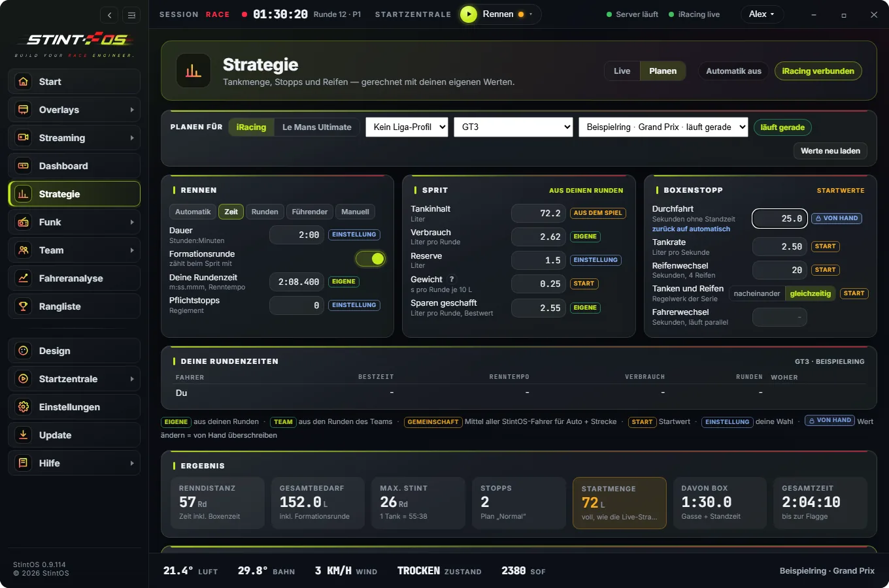Toggle the Formationsrunde switch
Image resolution: width=889 pixels, height=588 pixels.
coord(371,259)
